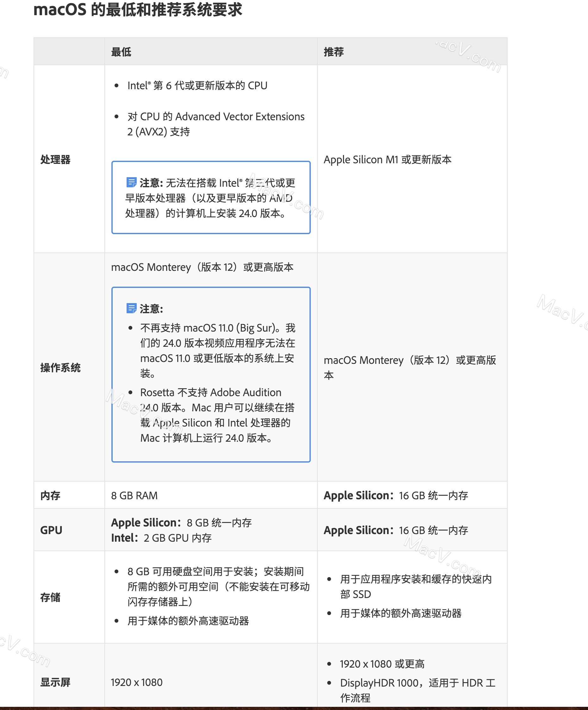Click the note about Intel 第三代 processors
This screenshot has width=588, height=710.
click(x=210, y=198)
